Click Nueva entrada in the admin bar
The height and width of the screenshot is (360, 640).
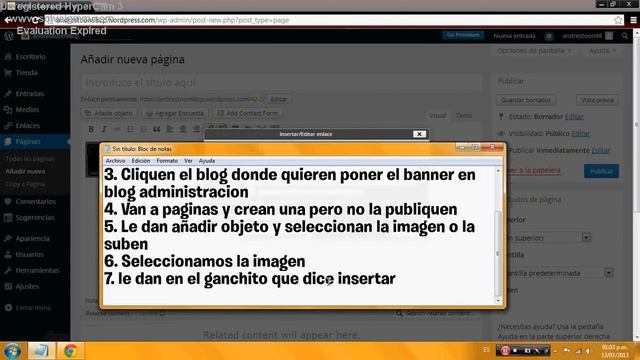(514, 36)
